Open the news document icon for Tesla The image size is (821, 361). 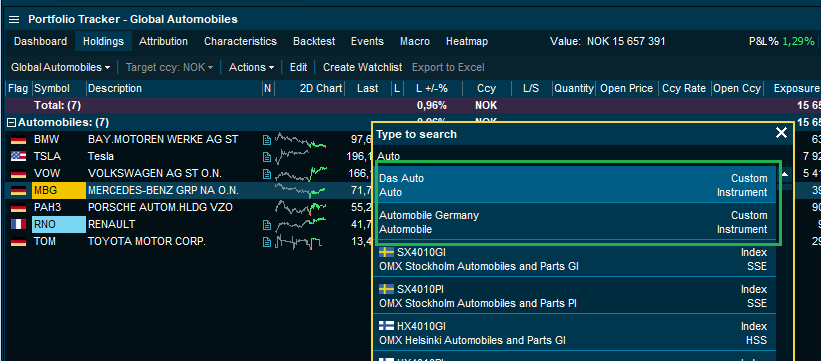[267, 156]
